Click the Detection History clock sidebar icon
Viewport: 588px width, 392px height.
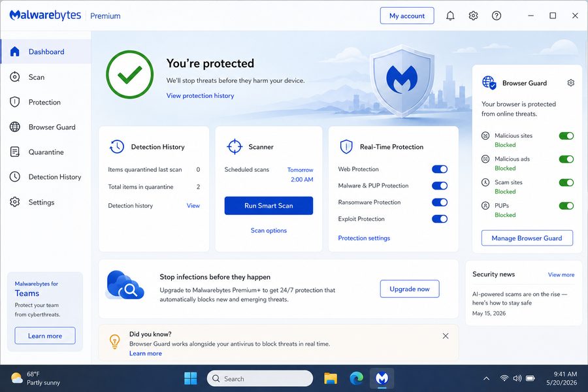(14, 176)
